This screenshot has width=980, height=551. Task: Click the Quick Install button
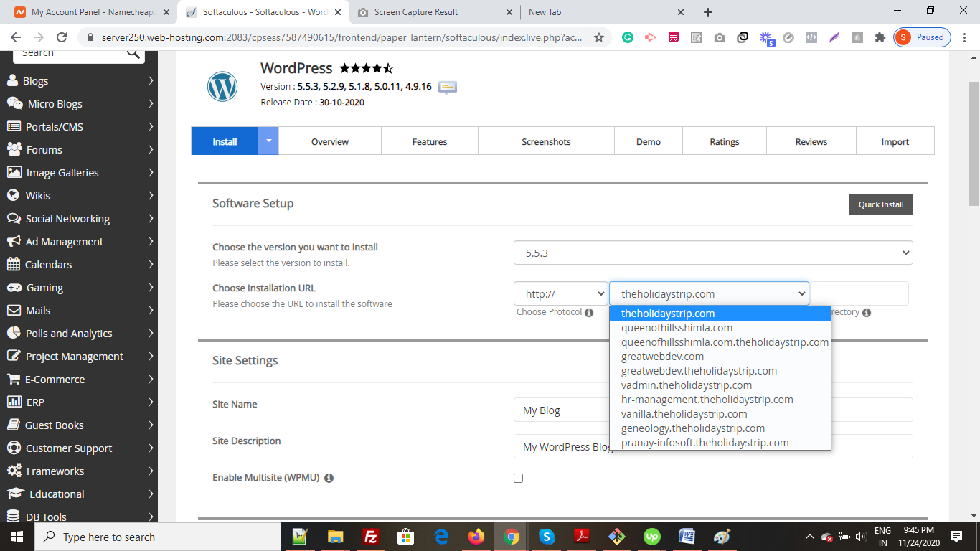(881, 204)
